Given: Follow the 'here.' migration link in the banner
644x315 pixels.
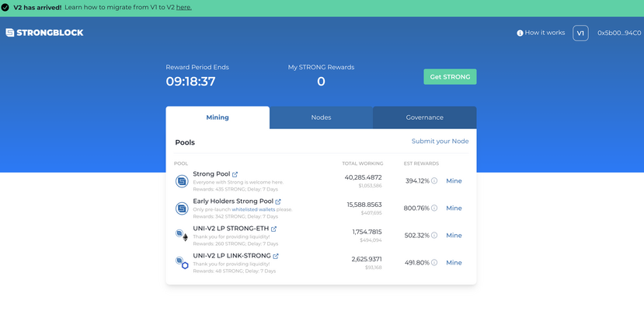Looking at the screenshot, I should click(x=184, y=8).
